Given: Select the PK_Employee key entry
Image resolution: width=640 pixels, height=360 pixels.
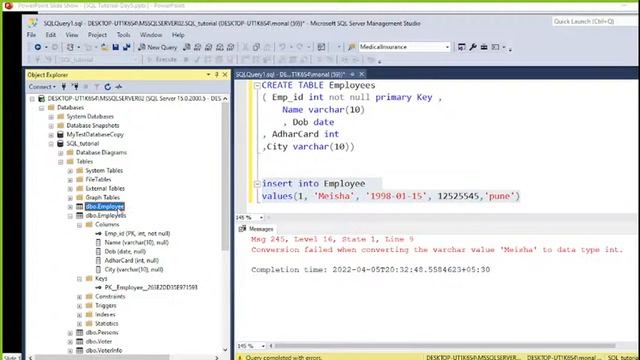Looking at the screenshot, I should (151, 287).
